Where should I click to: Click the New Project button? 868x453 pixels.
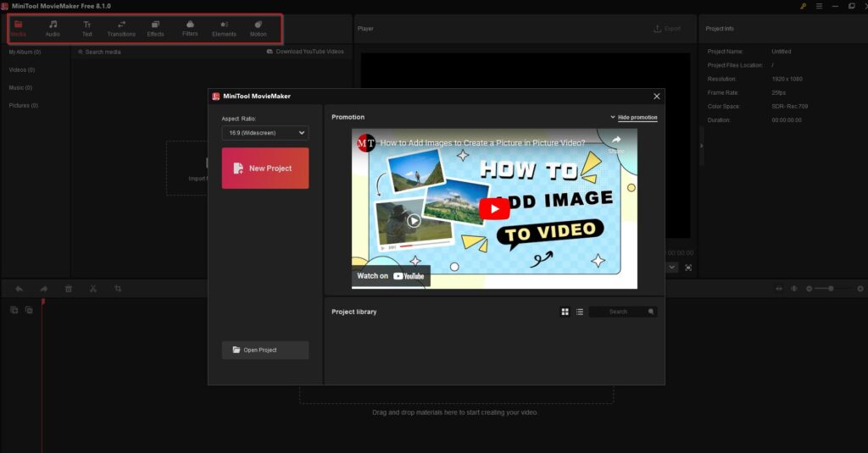coord(265,168)
